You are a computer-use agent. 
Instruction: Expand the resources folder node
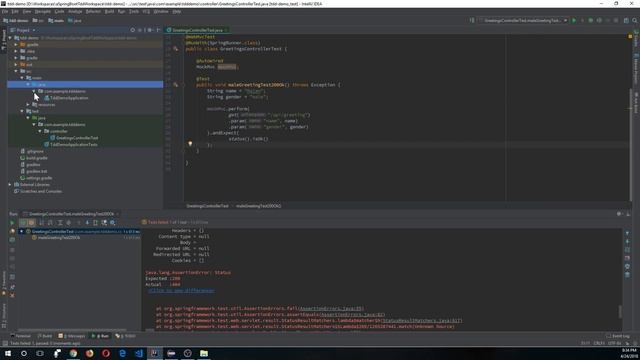[29, 104]
